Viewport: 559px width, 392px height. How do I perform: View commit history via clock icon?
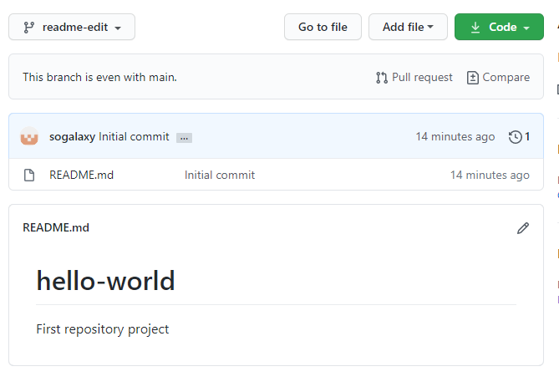516,136
